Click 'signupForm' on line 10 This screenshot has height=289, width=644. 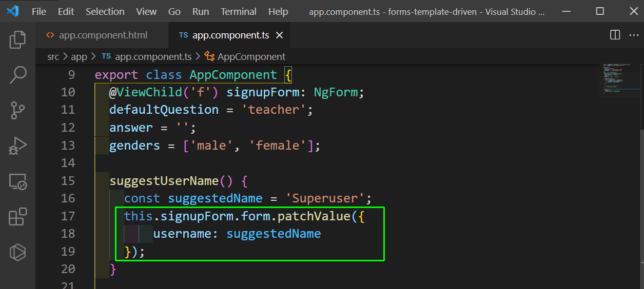263,92
